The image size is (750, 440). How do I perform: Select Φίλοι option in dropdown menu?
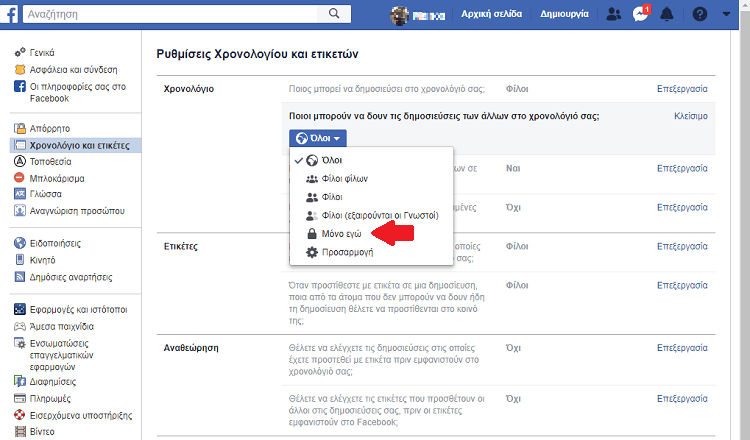coord(371,197)
